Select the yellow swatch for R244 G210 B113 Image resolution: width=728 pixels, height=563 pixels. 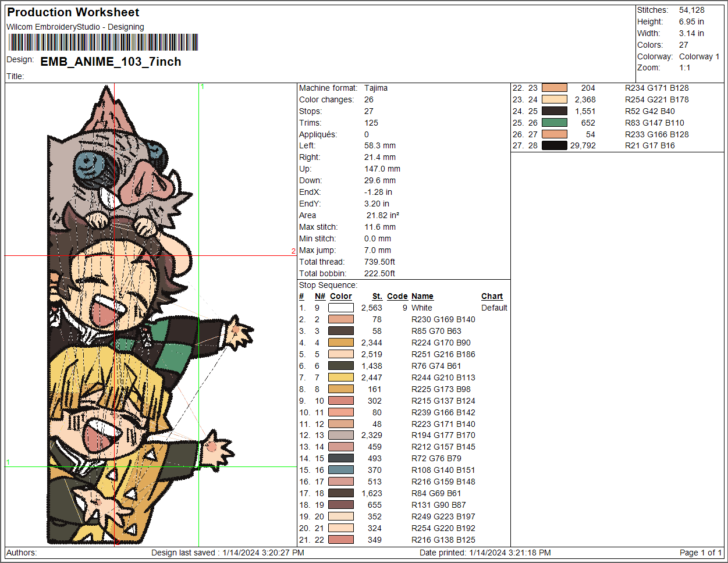341,377
